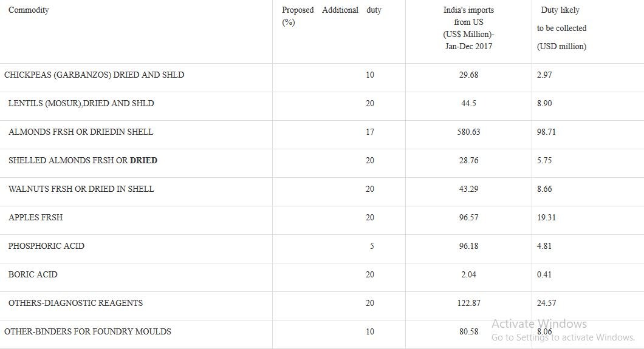The width and height of the screenshot is (644, 349).
Task: Select the LENTILS (MOSUR) commodity cell
Action: 81,103
